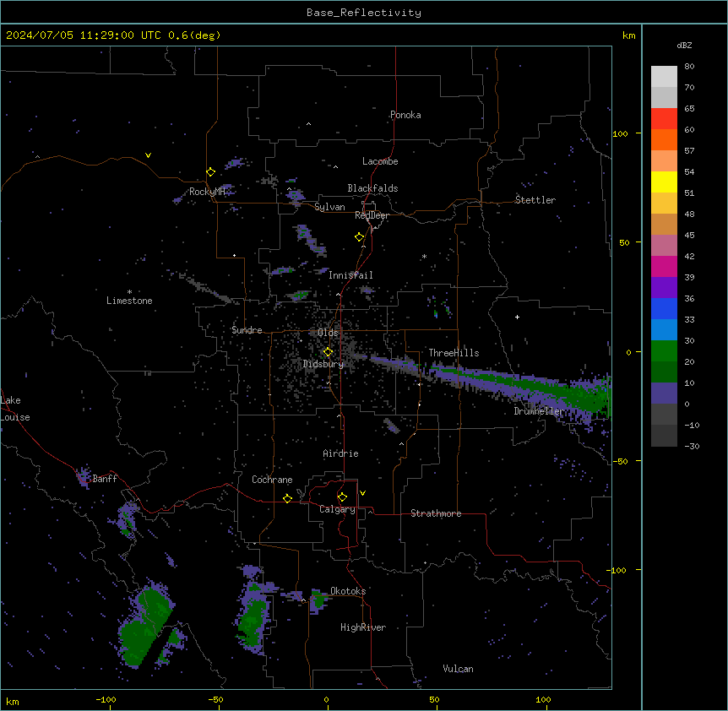Click the HighRiver city label
The image size is (728, 711).
(x=363, y=627)
